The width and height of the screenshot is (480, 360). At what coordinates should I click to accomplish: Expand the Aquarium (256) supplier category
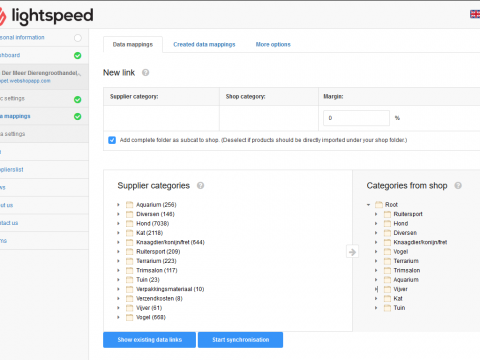tap(118, 205)
